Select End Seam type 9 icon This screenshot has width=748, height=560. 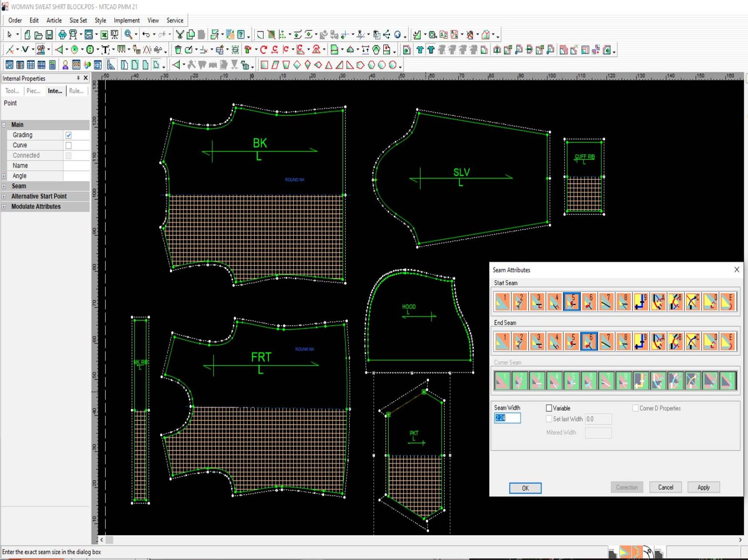641,342
